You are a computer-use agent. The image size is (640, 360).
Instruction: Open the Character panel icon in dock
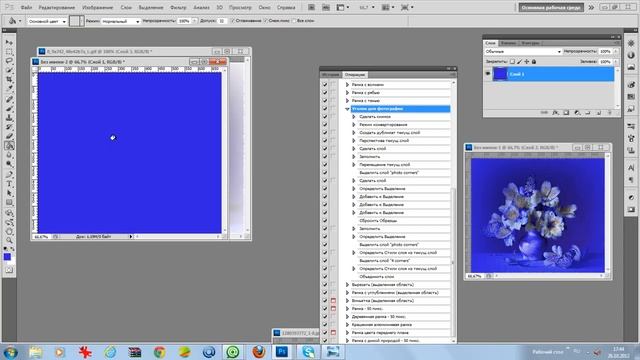point(631,168)
